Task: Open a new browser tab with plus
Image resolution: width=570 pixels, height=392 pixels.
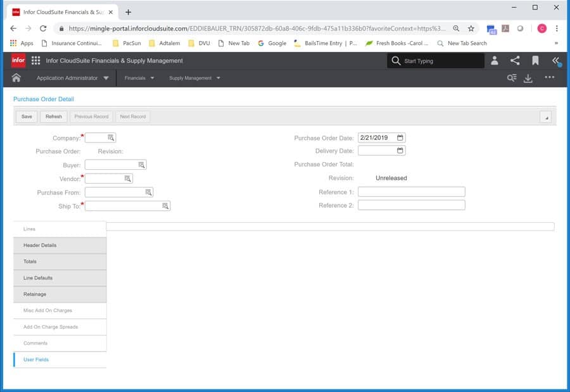Action: 129,12
